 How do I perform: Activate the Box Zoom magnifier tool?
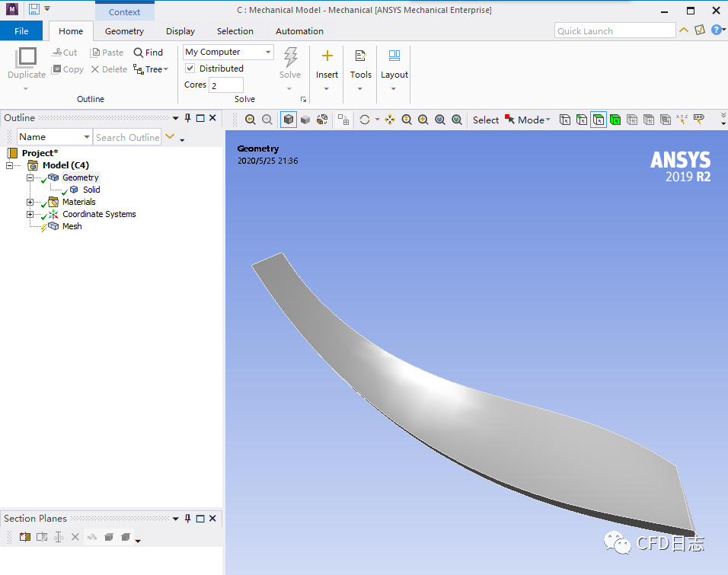tap(424, 120)
